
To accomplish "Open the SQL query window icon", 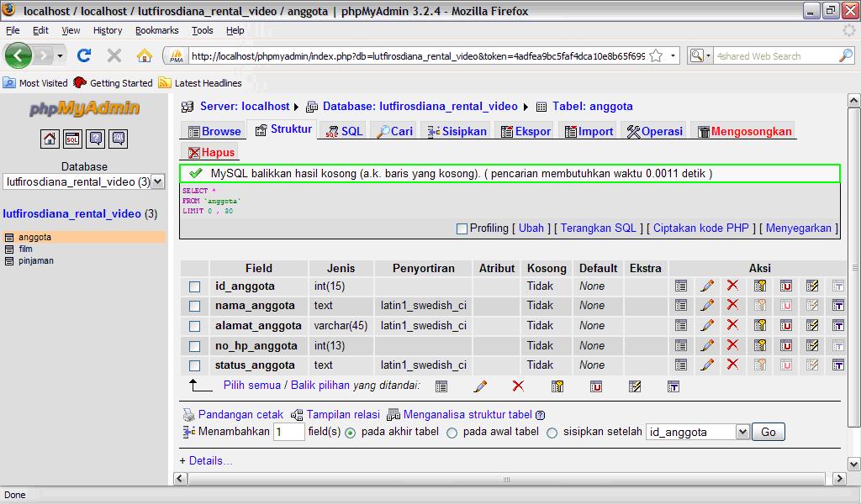I will [x=72, y=139].
